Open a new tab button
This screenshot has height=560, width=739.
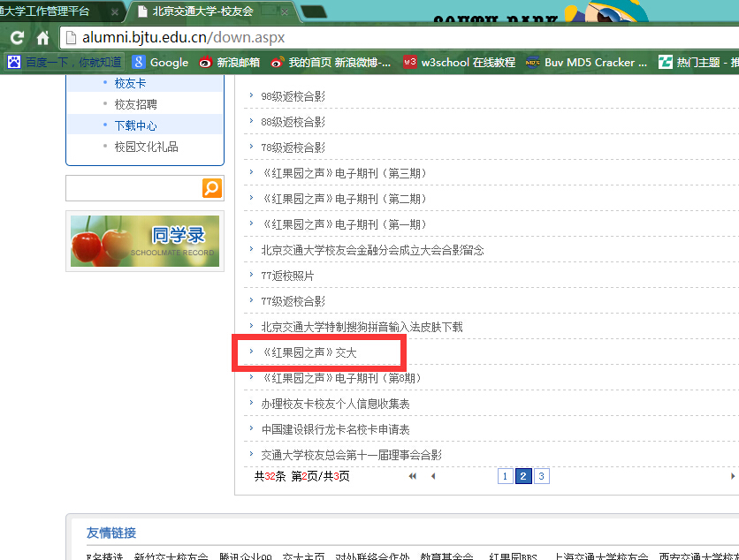(314, 11)
